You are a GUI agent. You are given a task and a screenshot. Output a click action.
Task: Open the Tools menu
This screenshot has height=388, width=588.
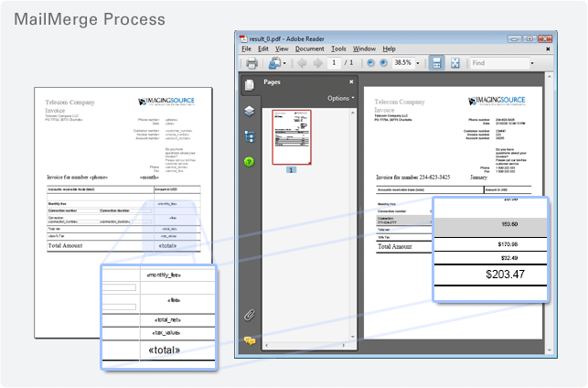[338, 48]
